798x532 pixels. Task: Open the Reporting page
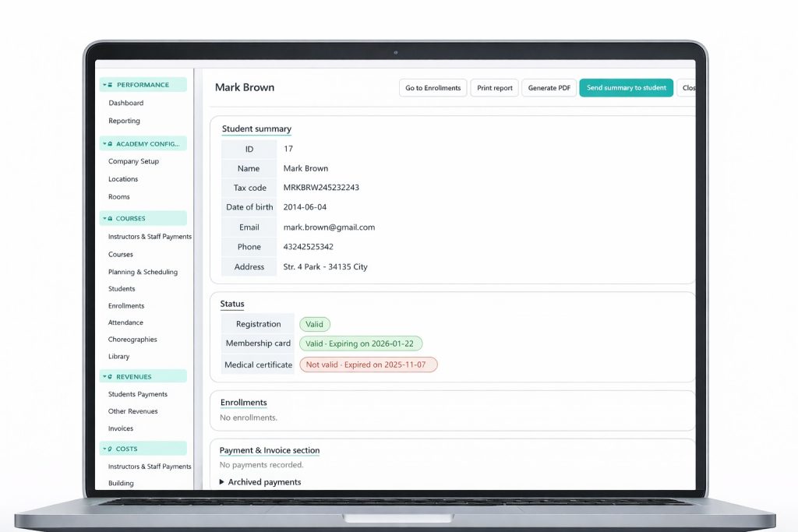pyautogui.click(x=124, y=121)
